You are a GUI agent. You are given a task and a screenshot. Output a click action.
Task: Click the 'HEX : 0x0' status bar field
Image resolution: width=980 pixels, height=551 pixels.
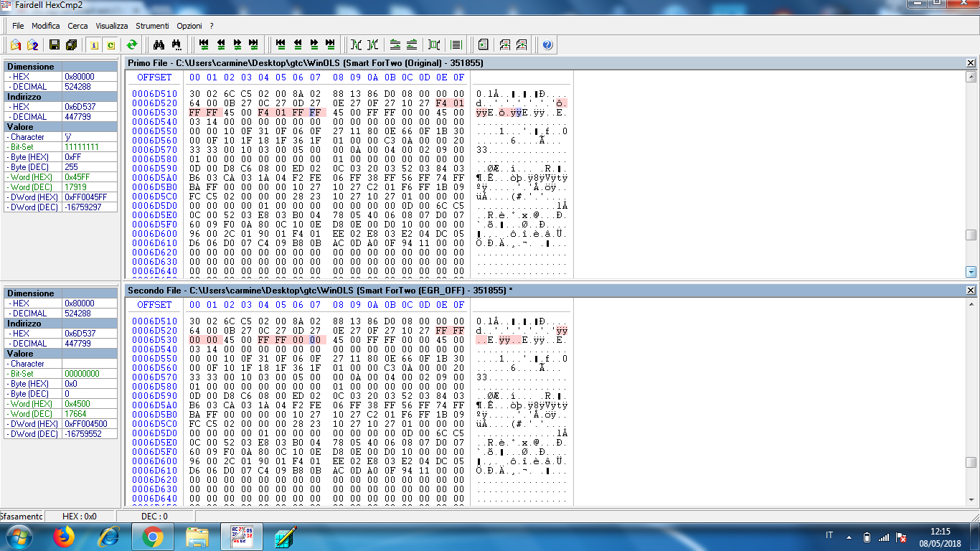80,517
